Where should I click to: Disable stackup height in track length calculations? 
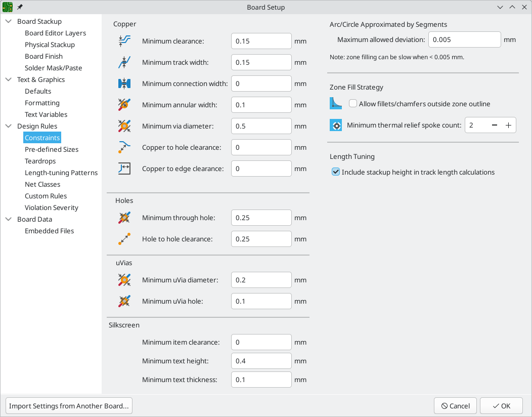click(335, 172)
